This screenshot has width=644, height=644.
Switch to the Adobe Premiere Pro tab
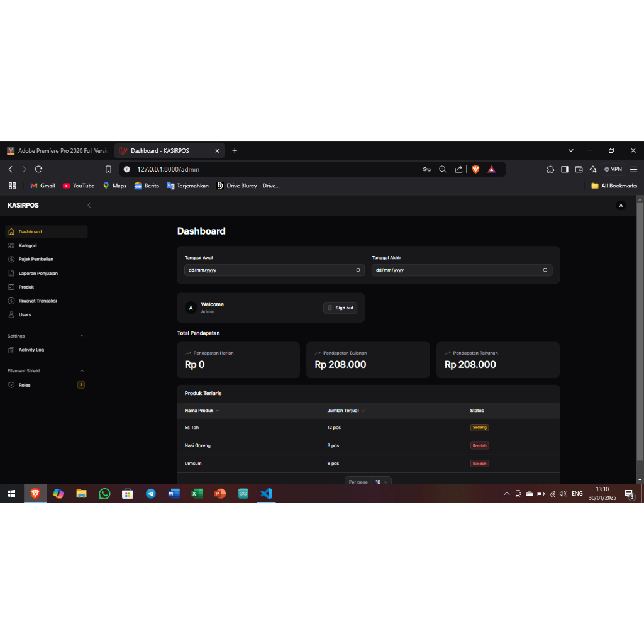[58, 151]
